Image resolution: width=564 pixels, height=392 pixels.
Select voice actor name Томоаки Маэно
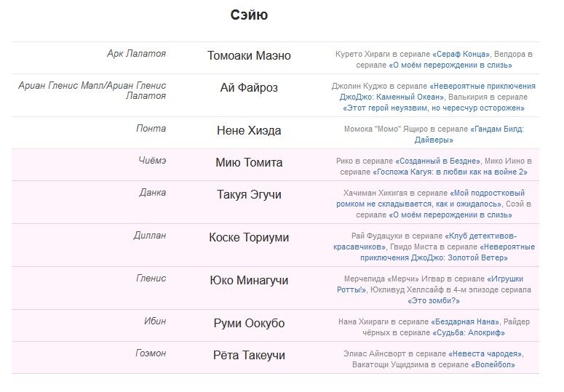pyautogui.click(x=249, y=56)
